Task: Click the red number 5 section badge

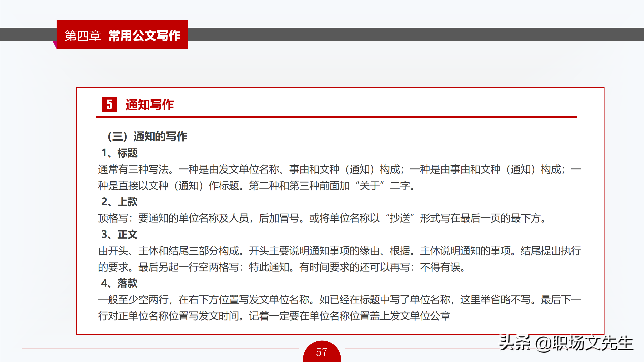Action: tap(109, 104)
